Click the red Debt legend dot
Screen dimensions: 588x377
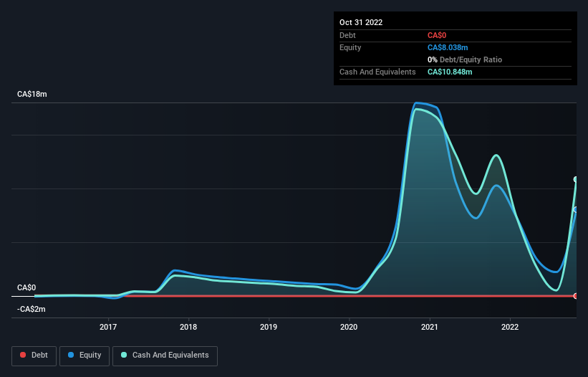click(x=23, y=355)
